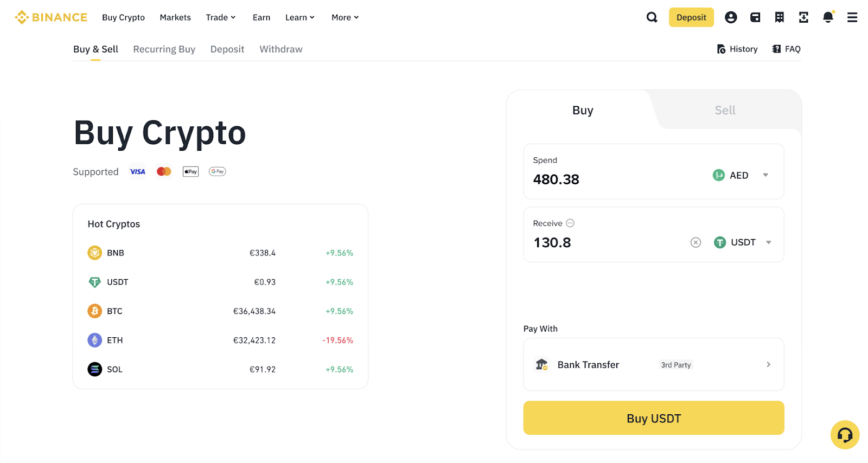The image size is (868, 463).
Task: Open the search magnifier icon
Action: pyautogui.click(x=652, y=17)
